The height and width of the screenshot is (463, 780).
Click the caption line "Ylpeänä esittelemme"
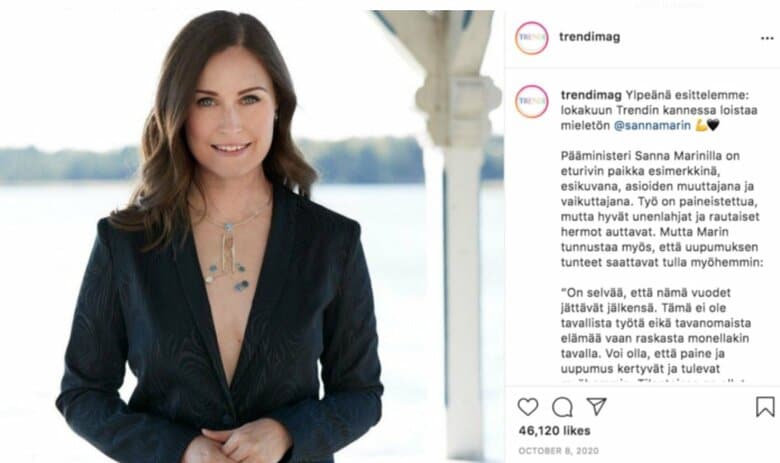(x=690, y=90)
